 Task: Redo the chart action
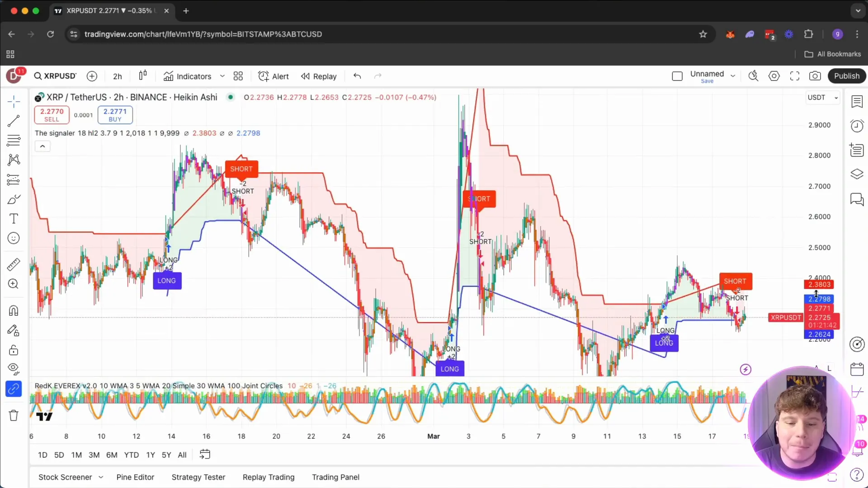(378, 76)
